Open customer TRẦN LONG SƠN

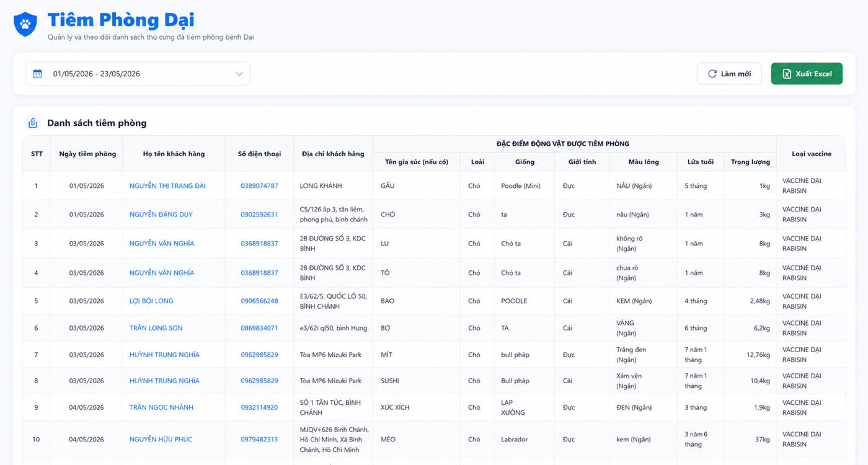[x=156, y=328]
